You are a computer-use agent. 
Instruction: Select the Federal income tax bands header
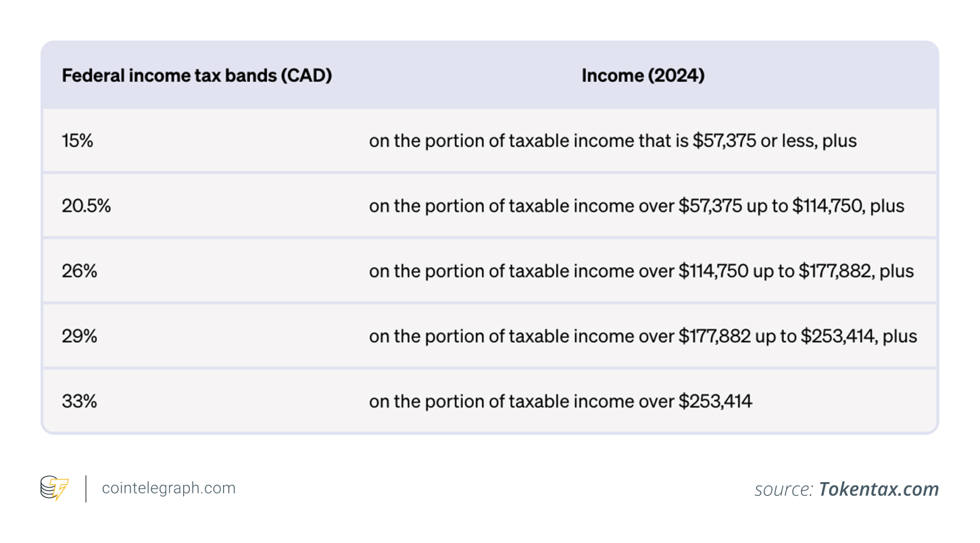coord(197,75)
